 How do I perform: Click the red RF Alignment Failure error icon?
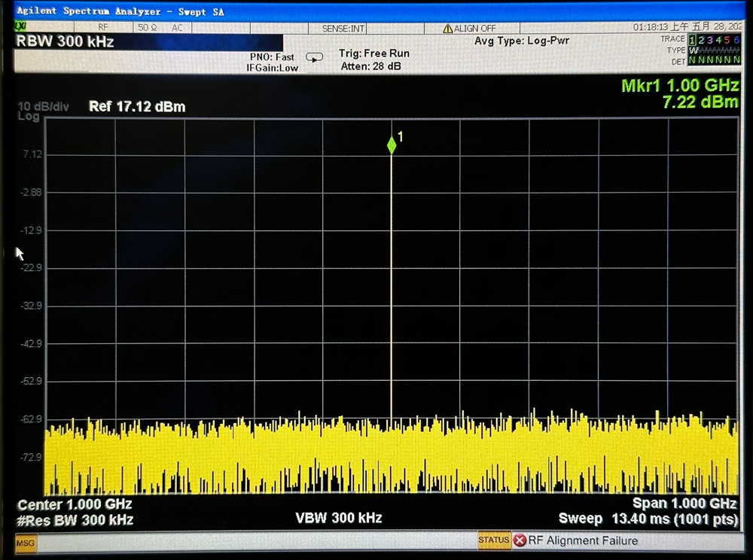(520, 540)
